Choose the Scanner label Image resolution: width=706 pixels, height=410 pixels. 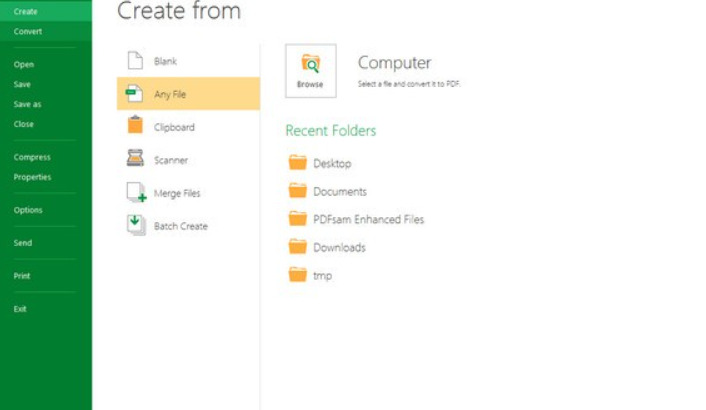click(171, 160)
